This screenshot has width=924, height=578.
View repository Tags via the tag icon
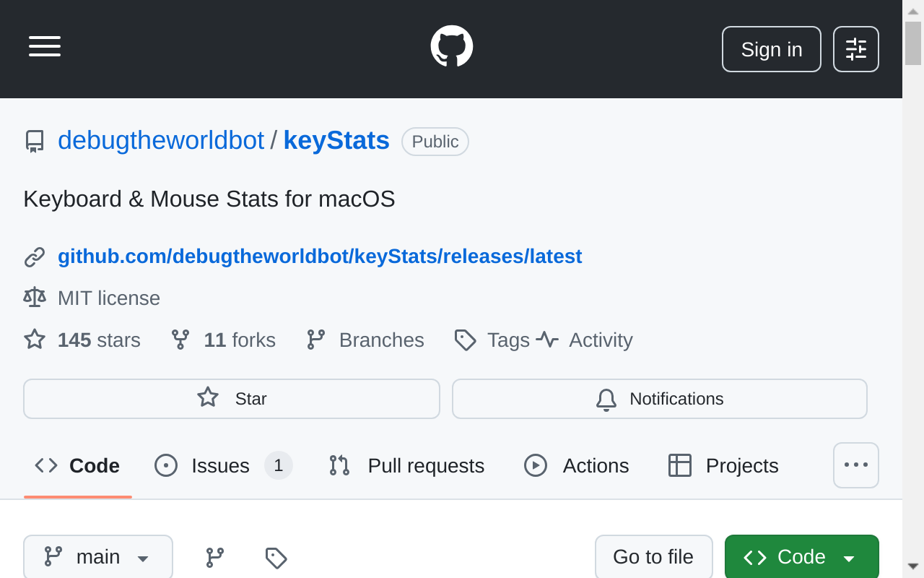[465, 340]
